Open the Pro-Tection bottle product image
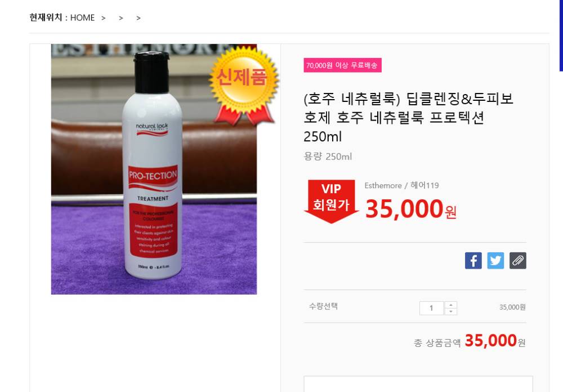Image resolution: width=563 pixels, height=392 pixels. (154, 169)
